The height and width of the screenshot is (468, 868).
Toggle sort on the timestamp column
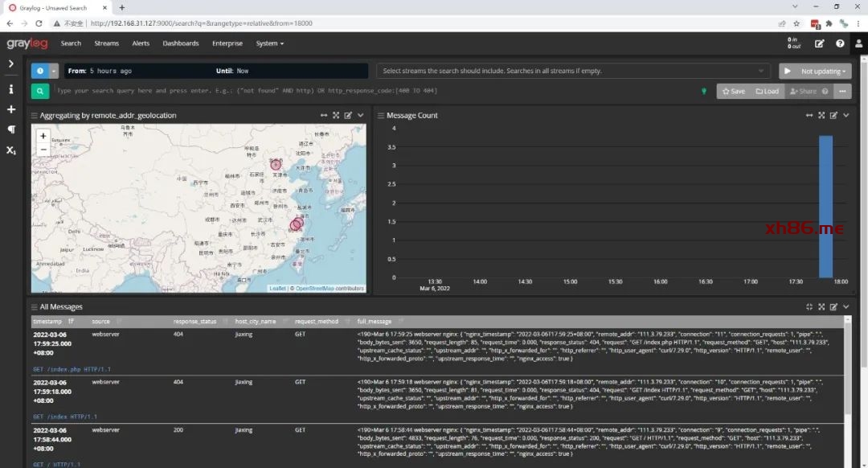[71, 321]
